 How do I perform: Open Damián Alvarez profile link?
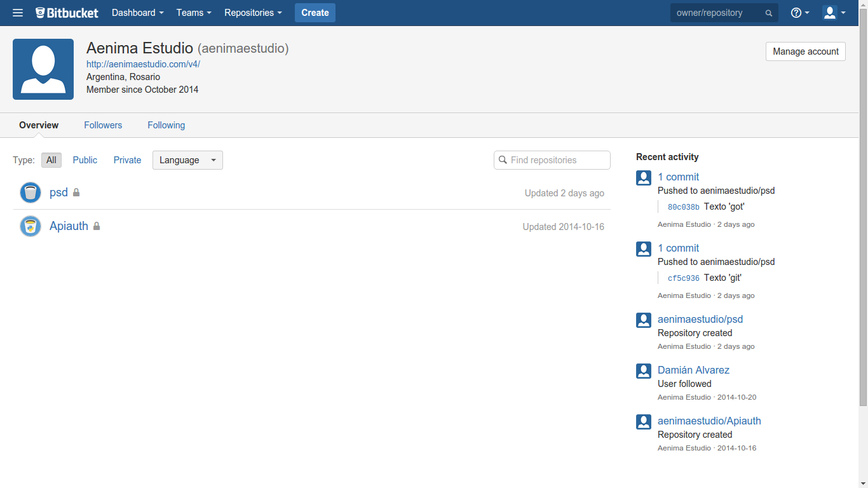point(693,370)
